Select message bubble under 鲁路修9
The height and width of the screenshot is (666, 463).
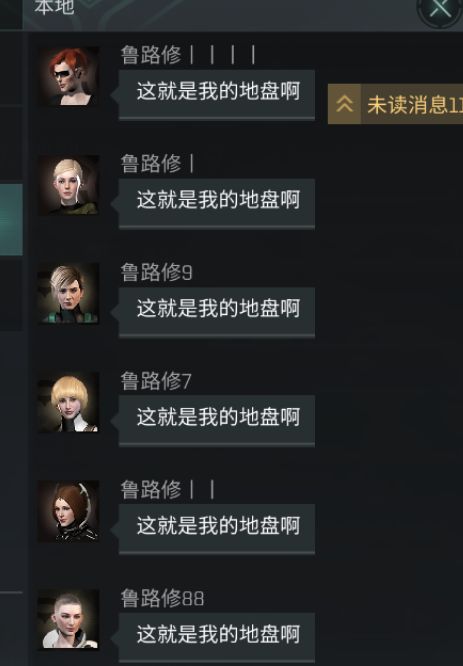[217, 312]
